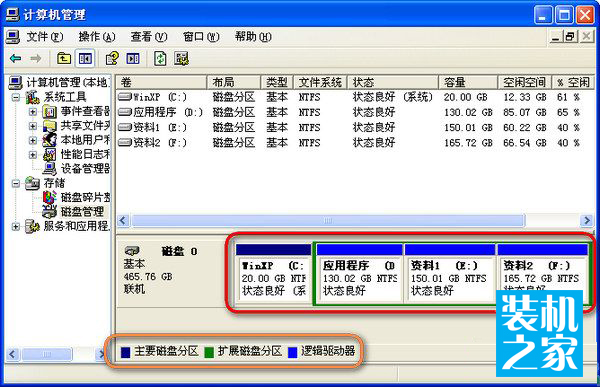The width and height of the screenshot is (600, 387).
Task: Sort by the 布局 column header
Action: tap(234, 82)
